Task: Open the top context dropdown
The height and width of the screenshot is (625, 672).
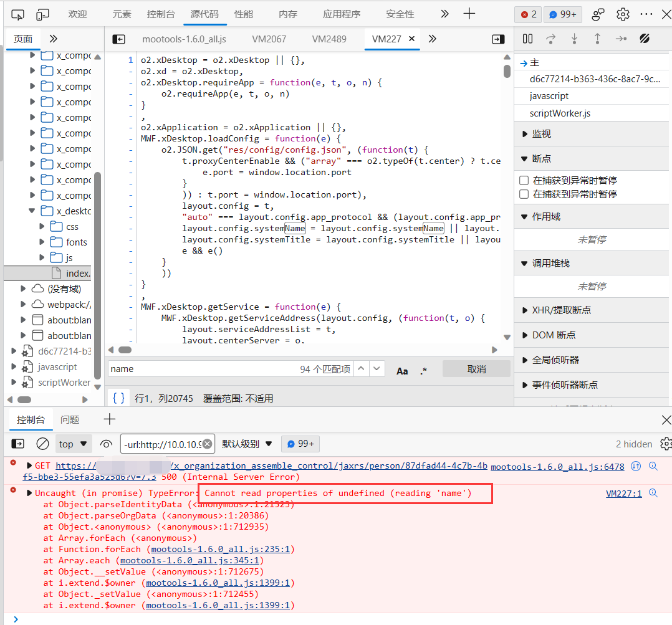Action: click(73, 444)
